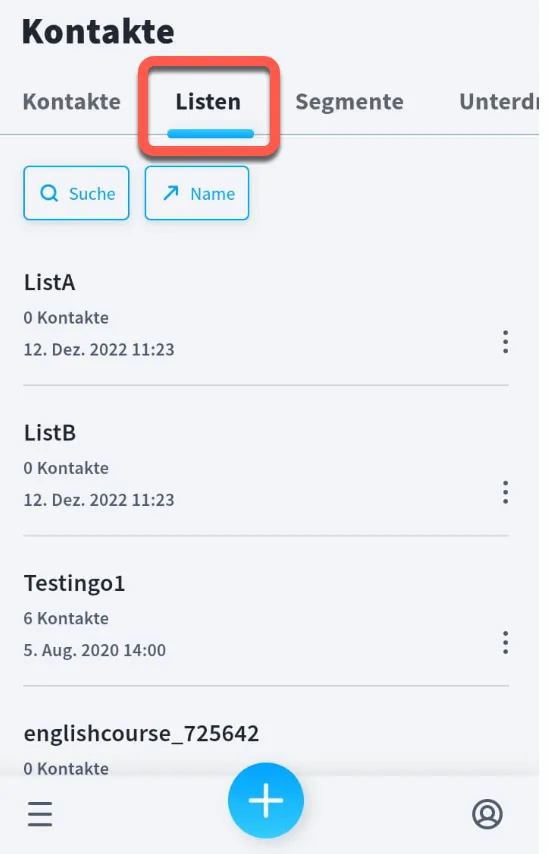
Task: Click the Kontakte page heading
Action: coord(98,32)
